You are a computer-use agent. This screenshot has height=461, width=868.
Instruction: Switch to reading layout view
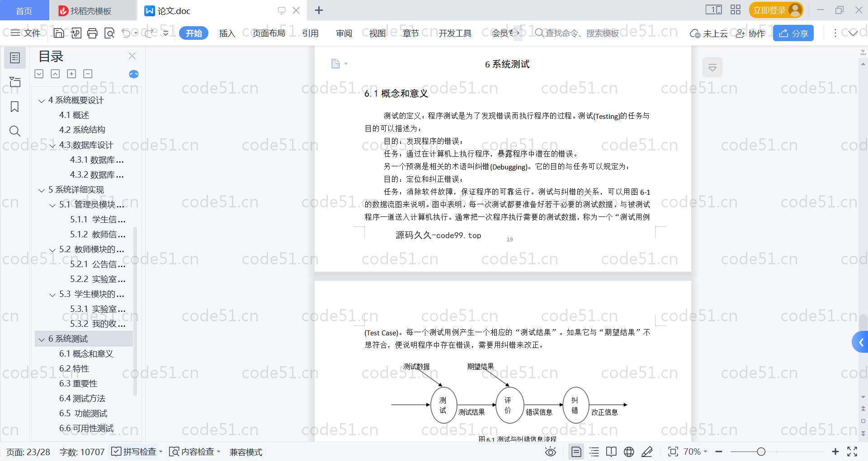[x=612, y=452]
